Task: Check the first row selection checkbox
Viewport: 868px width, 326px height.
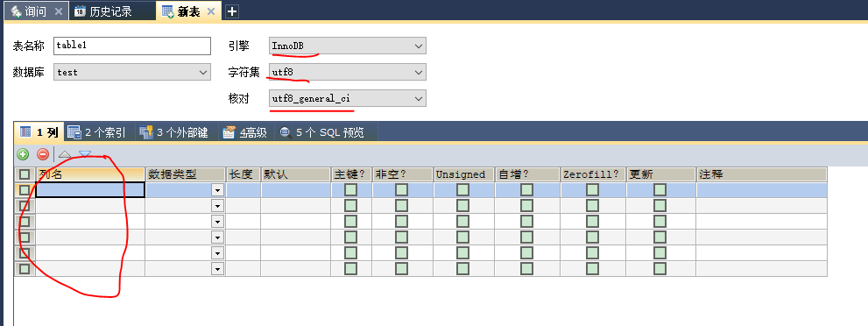Action: pos(25,190)
